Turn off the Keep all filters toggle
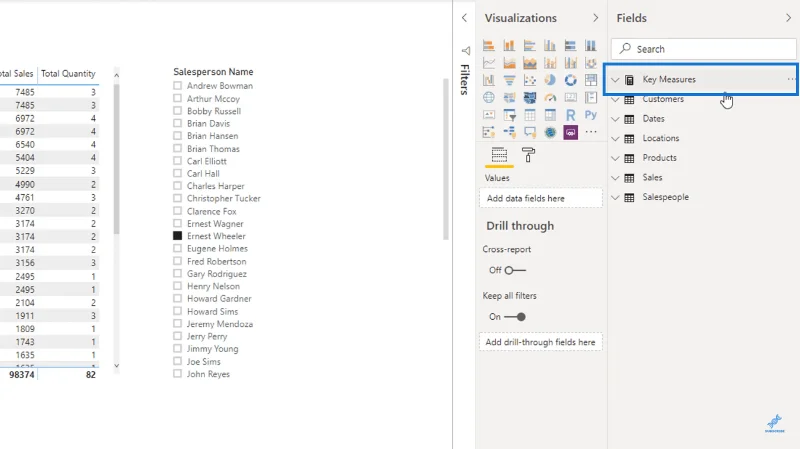This screenshot has width=800, height=449. 515,317
